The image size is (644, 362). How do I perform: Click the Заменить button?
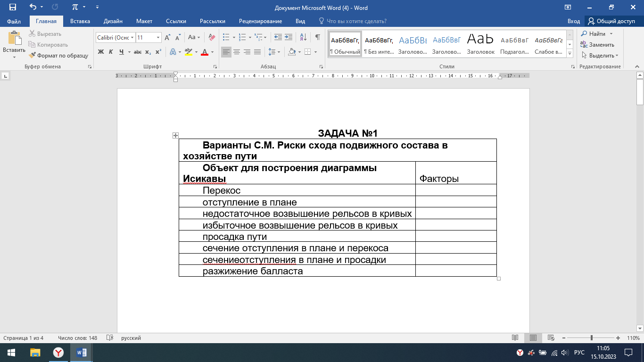point(597,45)
